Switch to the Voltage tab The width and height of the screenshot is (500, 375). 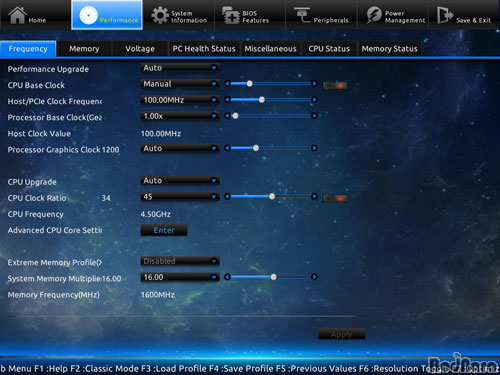(140, 49)
